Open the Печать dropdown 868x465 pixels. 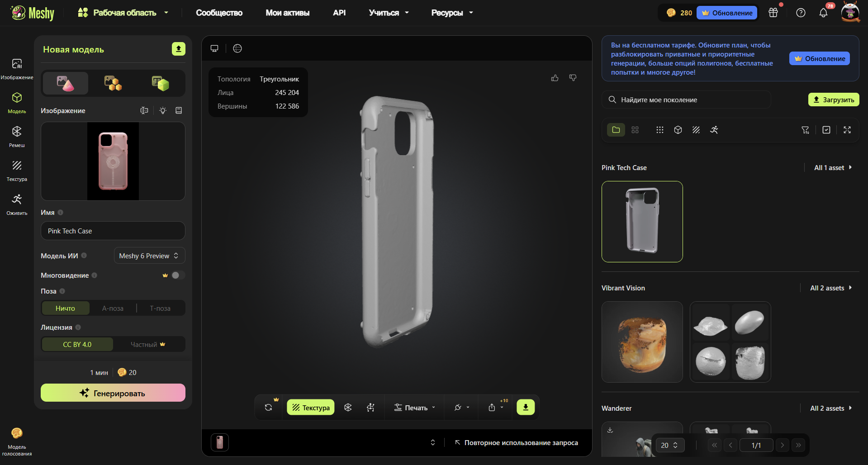tap(414, 407)
